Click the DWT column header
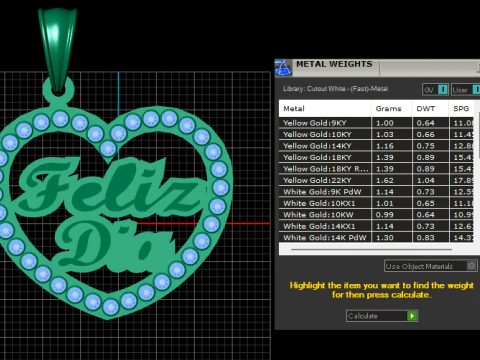480x360 pixels. [x=430, y=108]
